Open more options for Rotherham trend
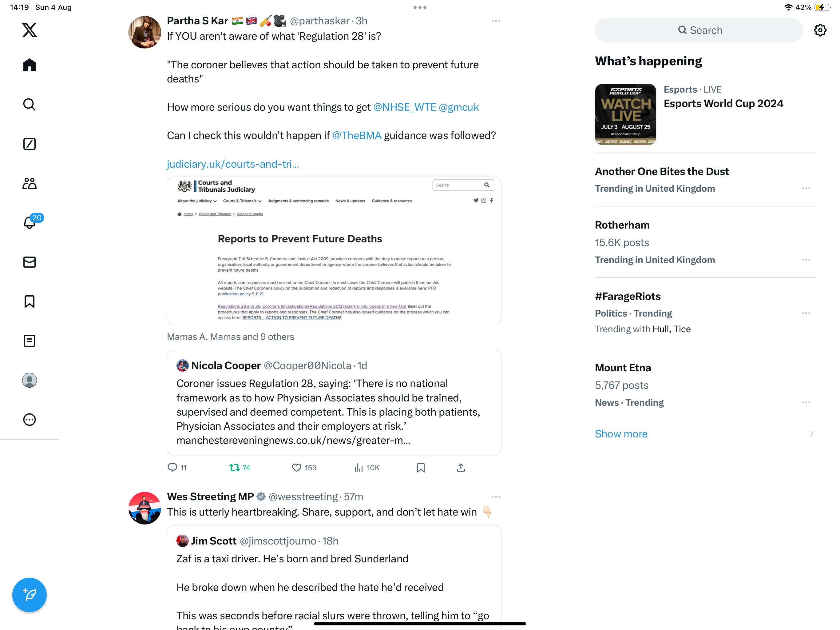Image resolution: width=840 pixels, height=630 pixels. 806,260
